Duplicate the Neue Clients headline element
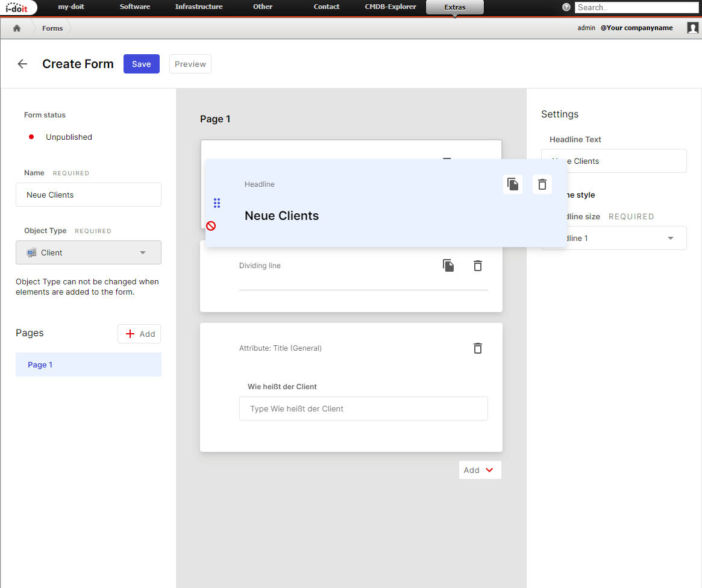The height and width of the screenshot is (588, 702). point(513,184)
